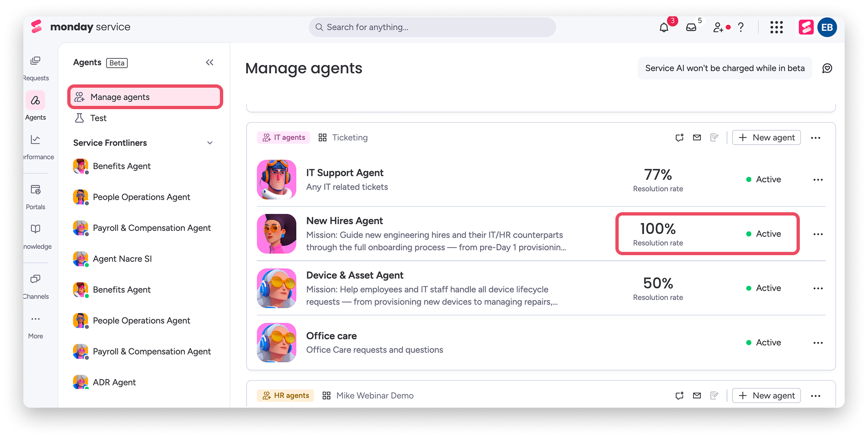Open Office care more menu
Image resolution: width=868 pixels, height=438 pixels.
click(818, 343)
